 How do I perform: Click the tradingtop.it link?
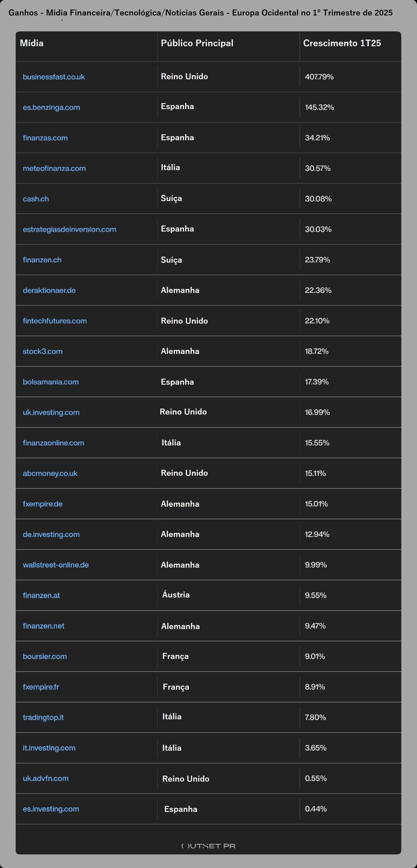click(x=43, y=718)
